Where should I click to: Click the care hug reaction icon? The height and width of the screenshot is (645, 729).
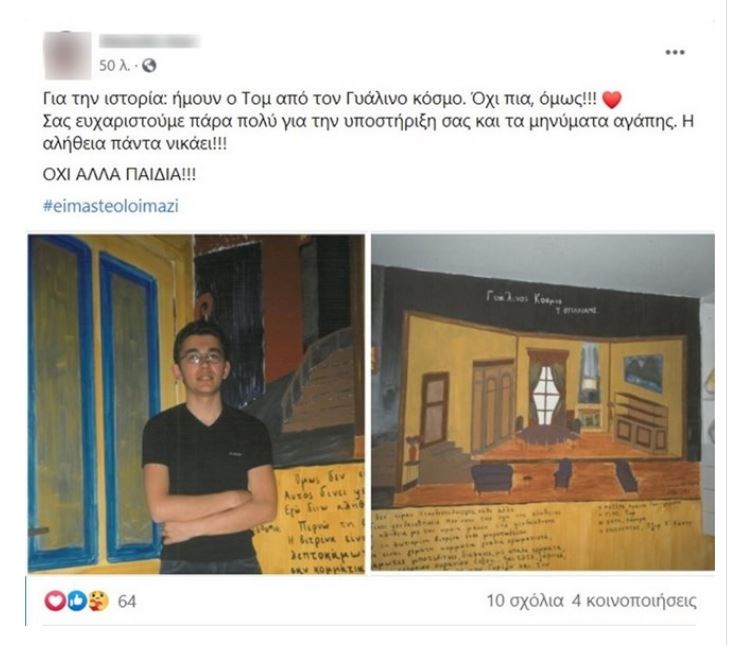(x=99, y=601)
